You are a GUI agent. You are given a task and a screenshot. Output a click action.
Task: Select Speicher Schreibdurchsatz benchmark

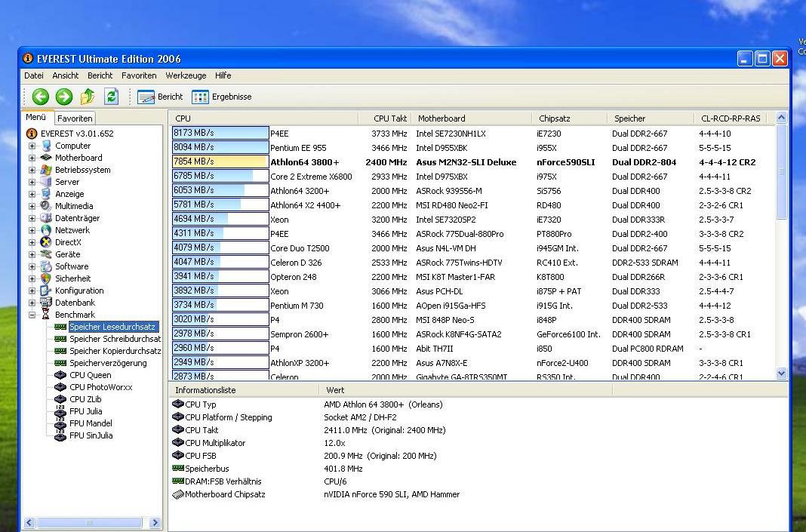[x=115, y=339]
